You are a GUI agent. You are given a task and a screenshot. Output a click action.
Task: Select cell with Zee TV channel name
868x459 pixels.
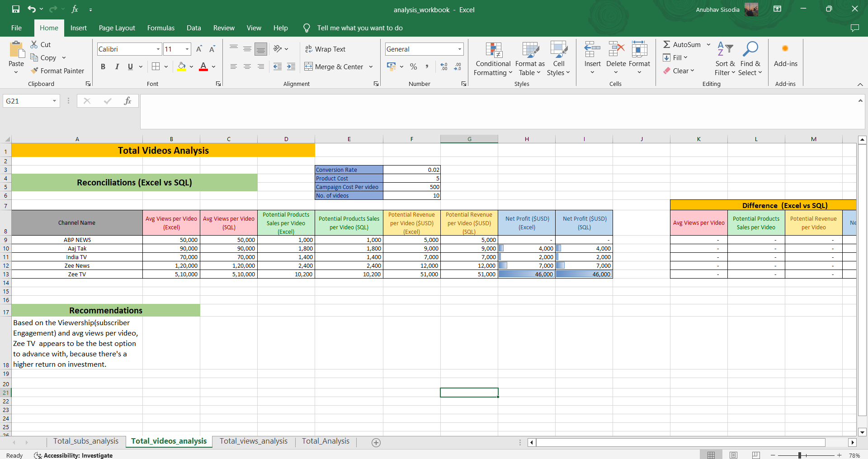(77, 274)
